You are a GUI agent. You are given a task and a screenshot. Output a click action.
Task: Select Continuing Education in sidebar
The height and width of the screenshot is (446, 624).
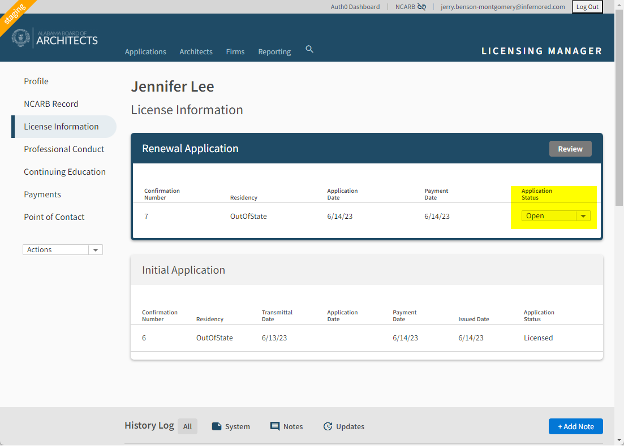tap(64, 172)
